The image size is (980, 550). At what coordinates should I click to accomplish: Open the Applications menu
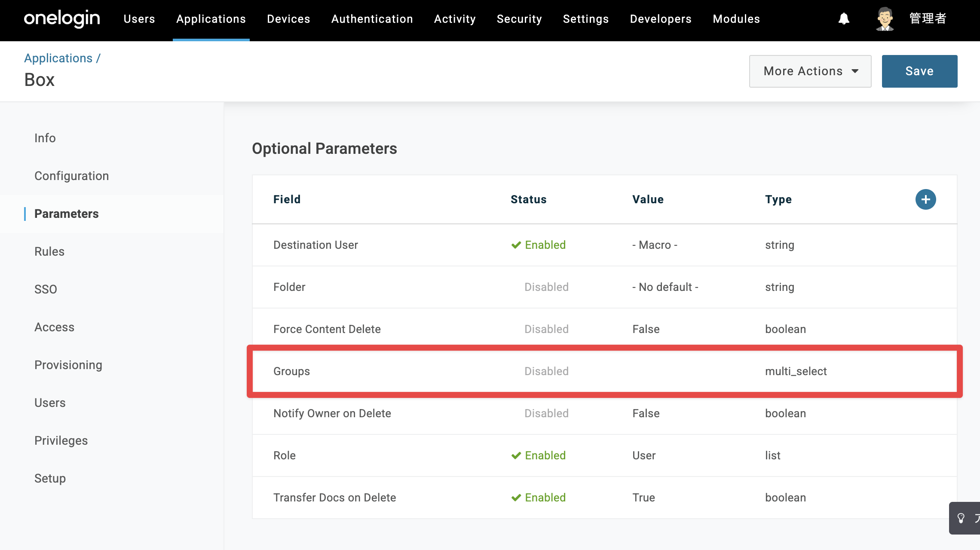click(x=211, y=19)
